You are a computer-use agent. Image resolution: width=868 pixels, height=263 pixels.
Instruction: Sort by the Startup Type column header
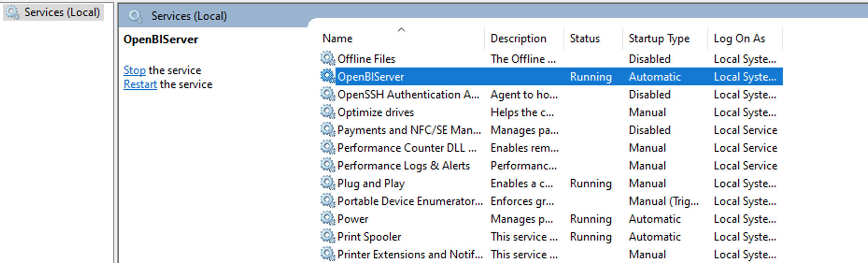pyautogui.click(x=665, y=38)
